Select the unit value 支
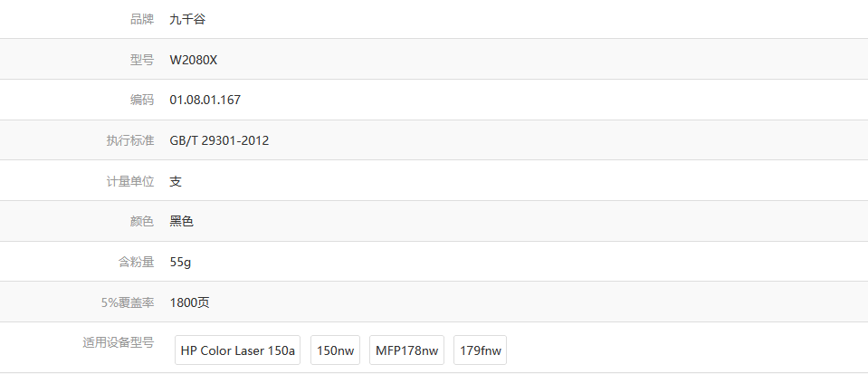868x374 pixels. coord(176,181)
